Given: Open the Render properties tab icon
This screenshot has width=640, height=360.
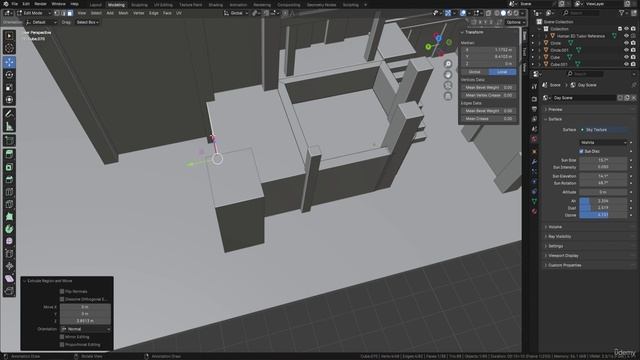Looking at the screenshot, I should pos(534,99).
